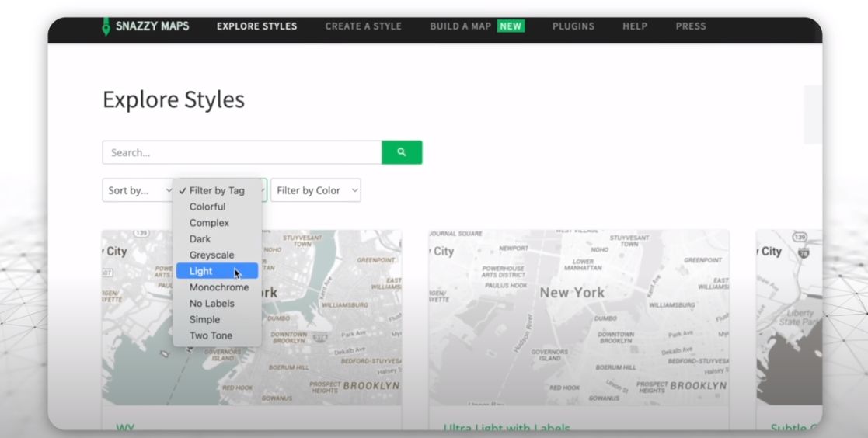
Task: Choose Monochrome tag filter
Action: (x=219, y=287)
